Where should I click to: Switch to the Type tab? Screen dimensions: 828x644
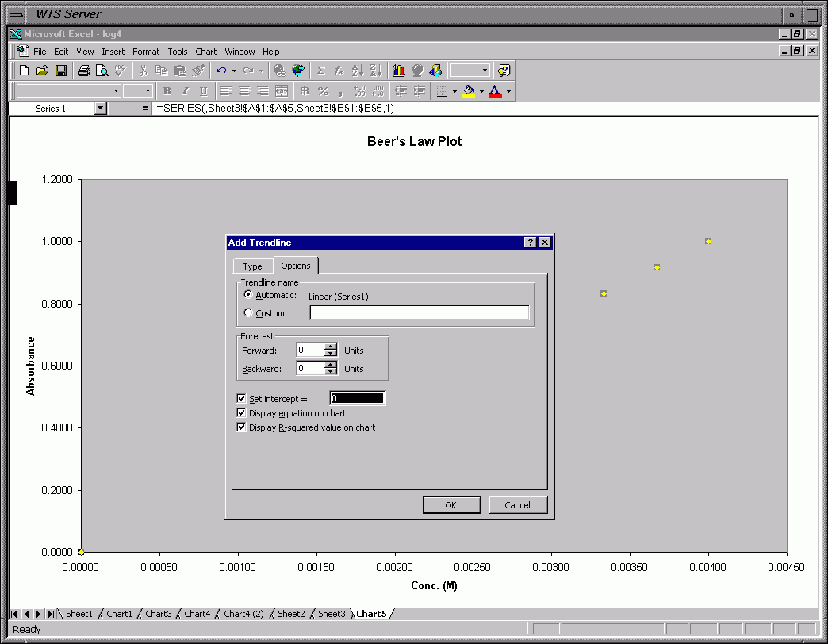point(252,266)
